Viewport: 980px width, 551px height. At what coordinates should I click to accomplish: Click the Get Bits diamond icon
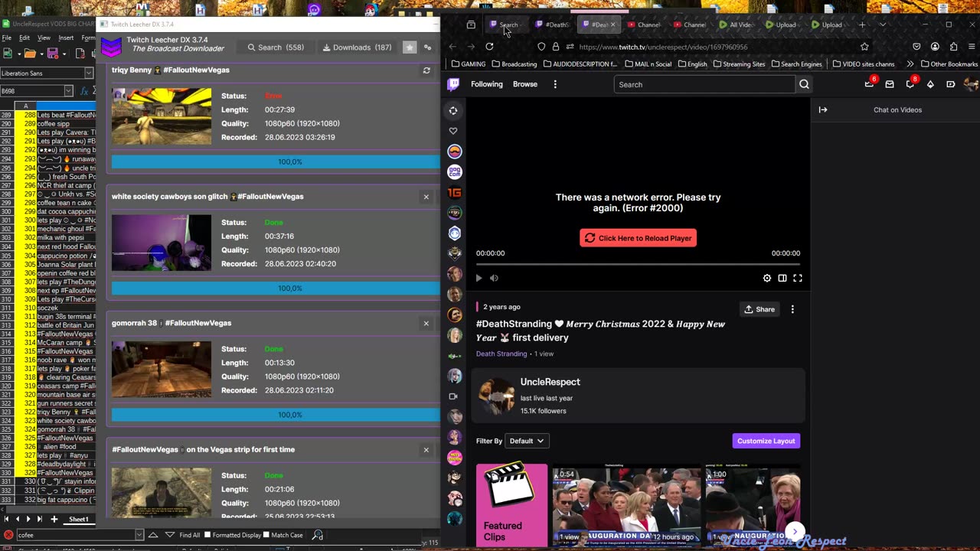[x=930, y=84]
